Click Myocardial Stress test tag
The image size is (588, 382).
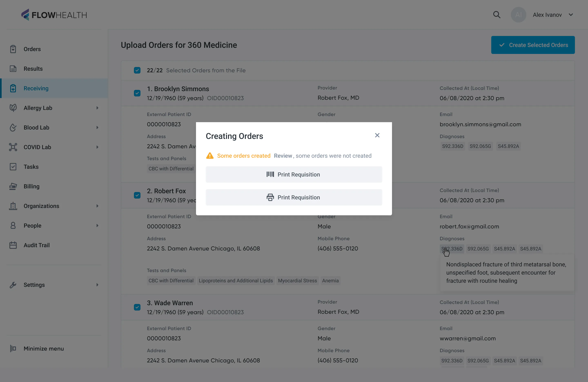[297, 281]
